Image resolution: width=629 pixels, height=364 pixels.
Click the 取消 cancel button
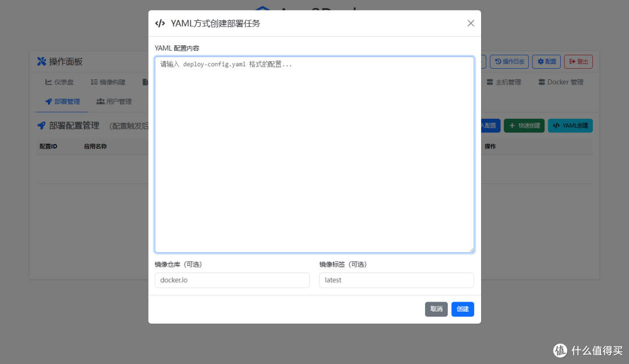click(436, 309)
